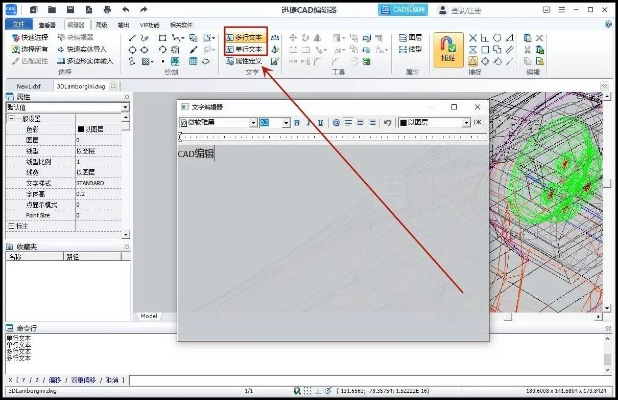This screenshot has width=618, height=400.
Task: Open the font size dropdown in the text editor
Action: [286, 122]
